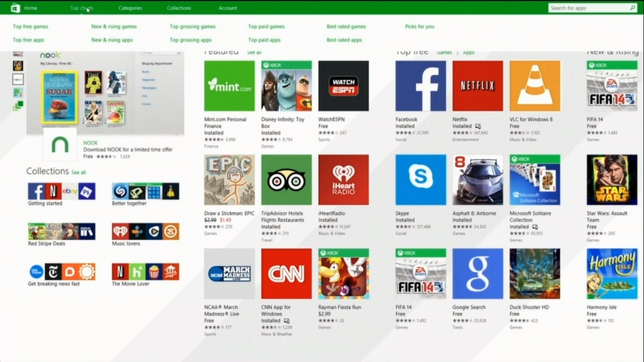Open the Better together collection
644x362 pixels.
click(145, 194)
